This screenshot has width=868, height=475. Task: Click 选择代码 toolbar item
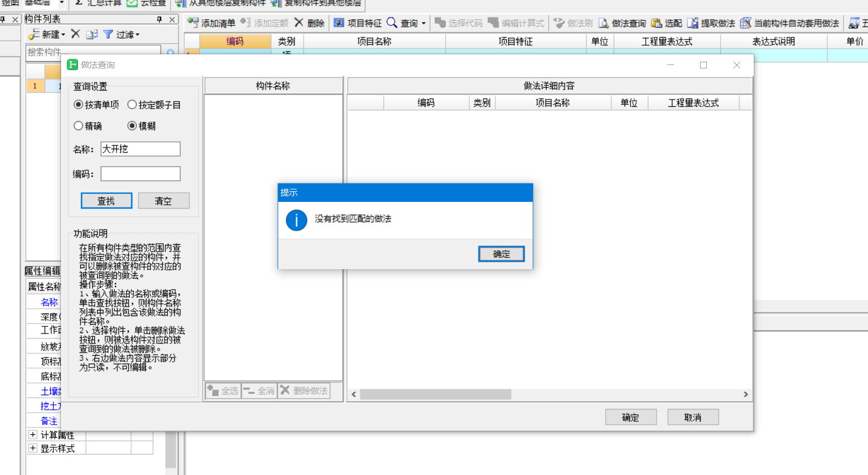click(459, 23)
